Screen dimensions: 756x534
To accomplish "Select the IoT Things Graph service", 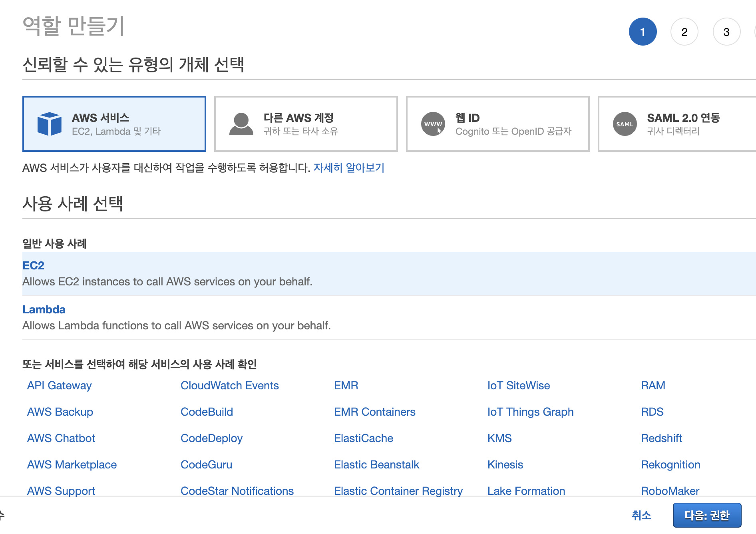I will pyautogui.click(x=531, y=412).
